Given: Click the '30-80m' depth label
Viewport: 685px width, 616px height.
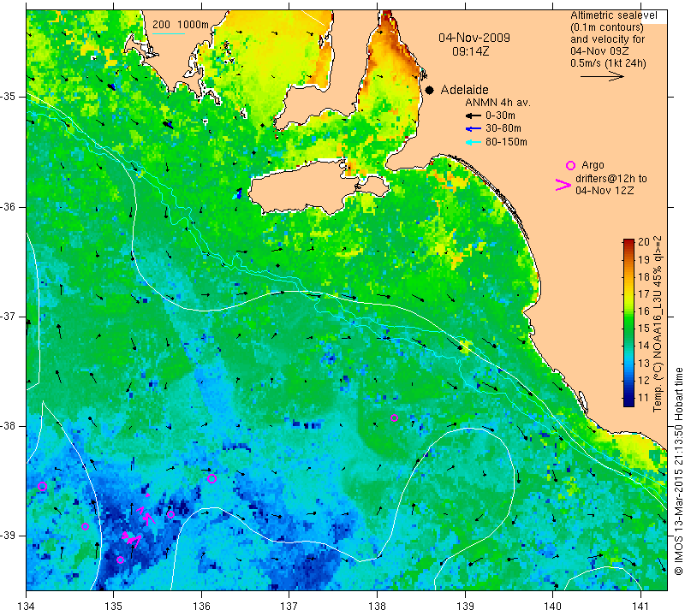Looking at the screenshot, I should [x=503, y=128].
